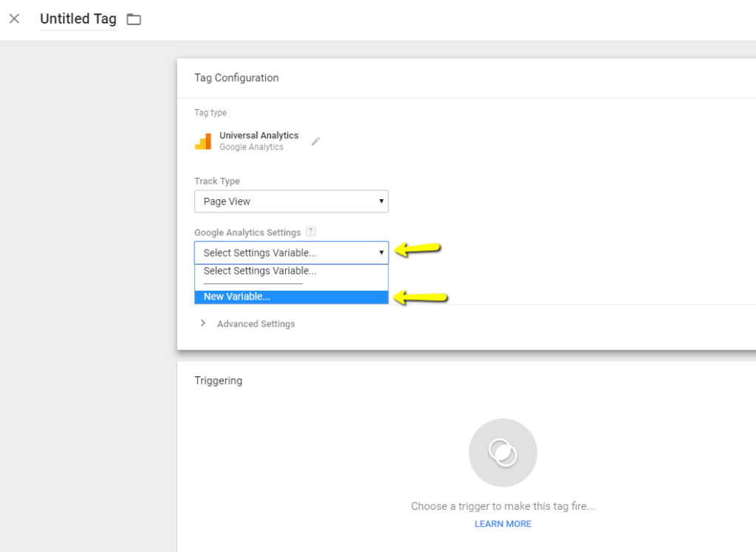Screen dimensions: 756x552
Task: Click the Page View value in the Track Type box
Action: (x=226, y=201)
